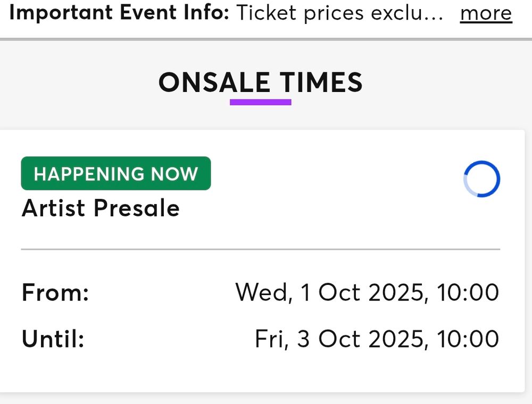Tap the green HAPPENING NOW badge
Image resolution: width=532 pixels, height=404 pixels.
(115, 174)
